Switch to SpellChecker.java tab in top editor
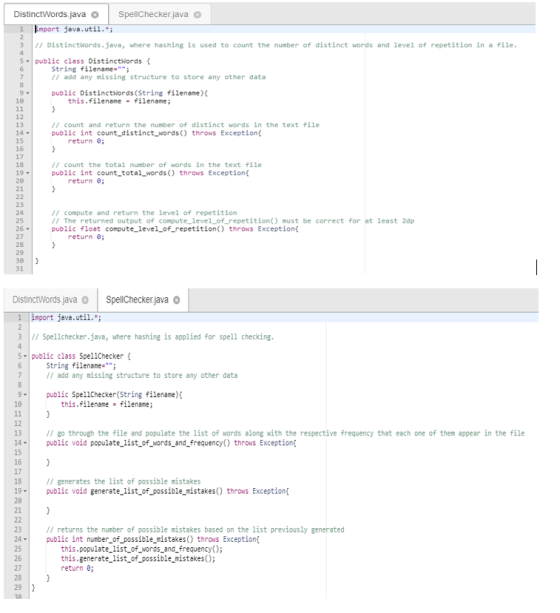 tap(153, 14)
